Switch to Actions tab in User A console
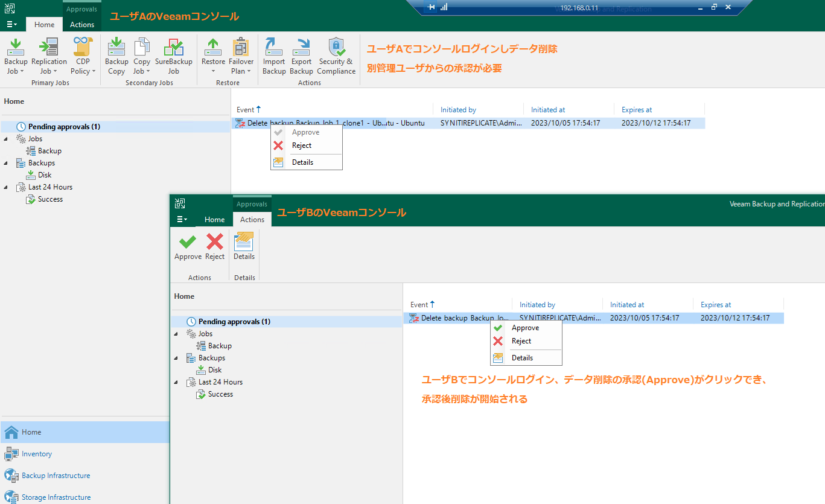This screenshot has width=825, height=504. [82, 25]
